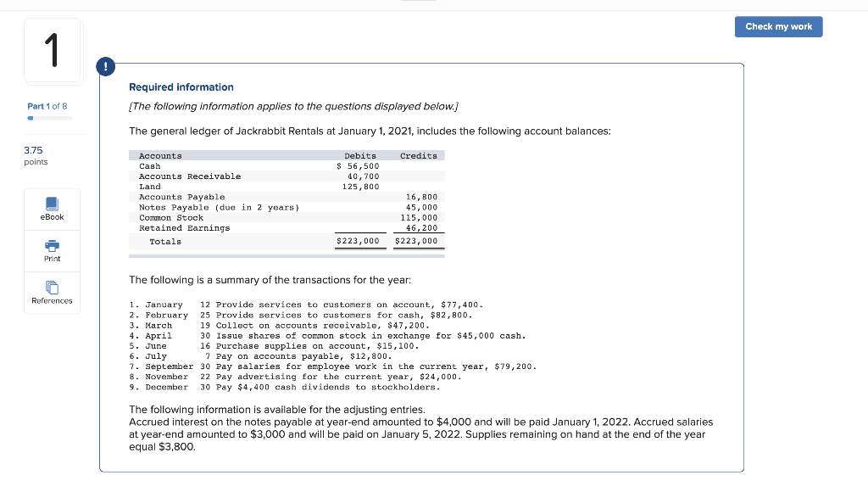
Task: Click the Accounts Receivable debit 40,700
Action: pos(363,176)
